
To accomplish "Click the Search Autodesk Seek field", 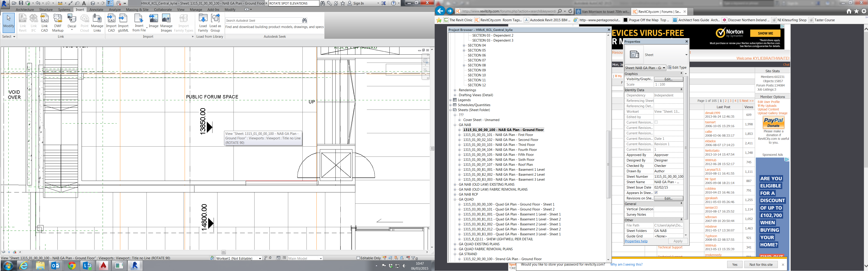I will click(x=263, y=21).
